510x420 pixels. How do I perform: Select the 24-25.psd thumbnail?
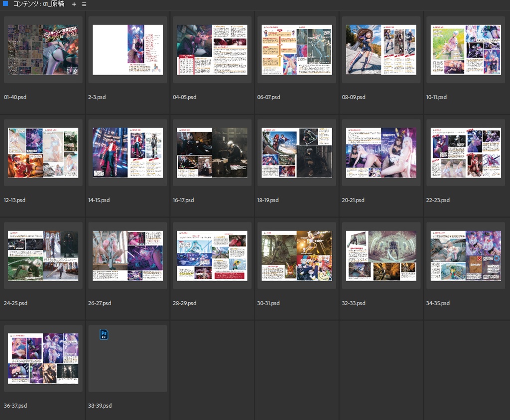[43, 256]
